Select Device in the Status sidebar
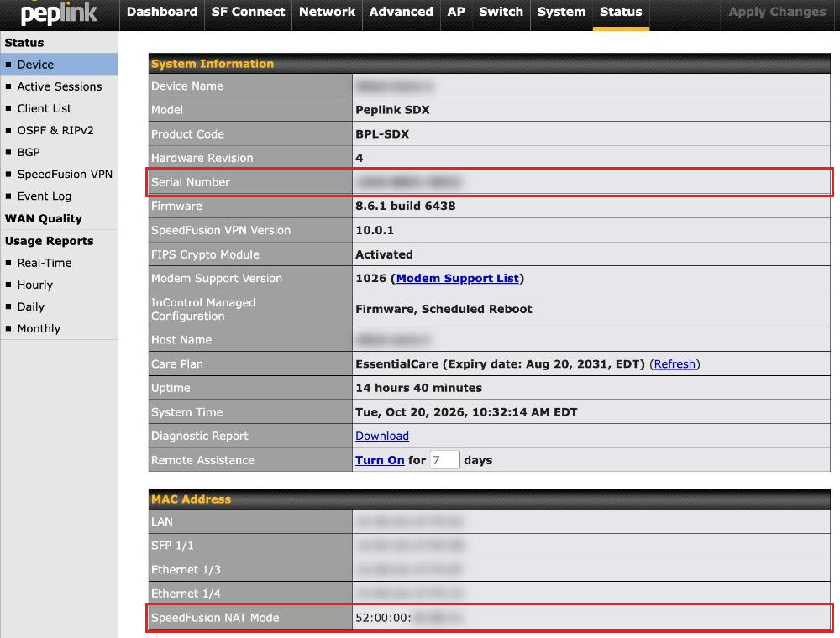 tap(59, 65)
